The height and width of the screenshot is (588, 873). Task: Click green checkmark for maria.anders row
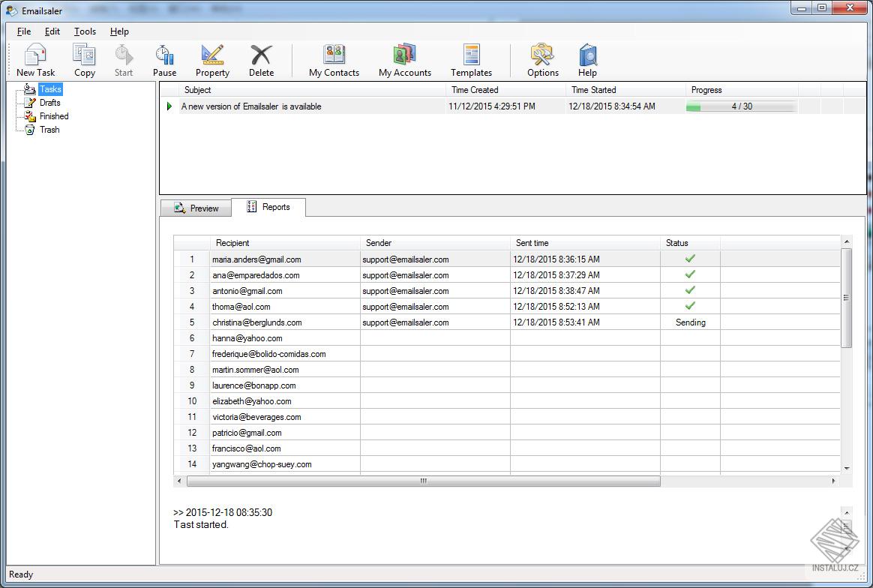click(691, 258)
